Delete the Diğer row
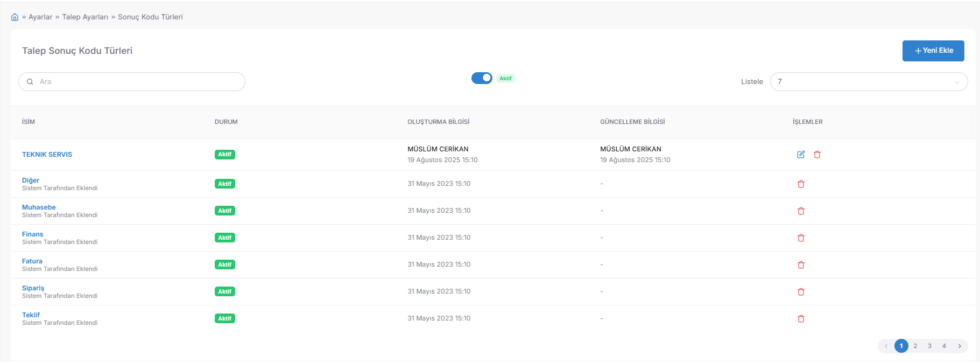Viewport: 980px width, 362px height. (801, 184)
